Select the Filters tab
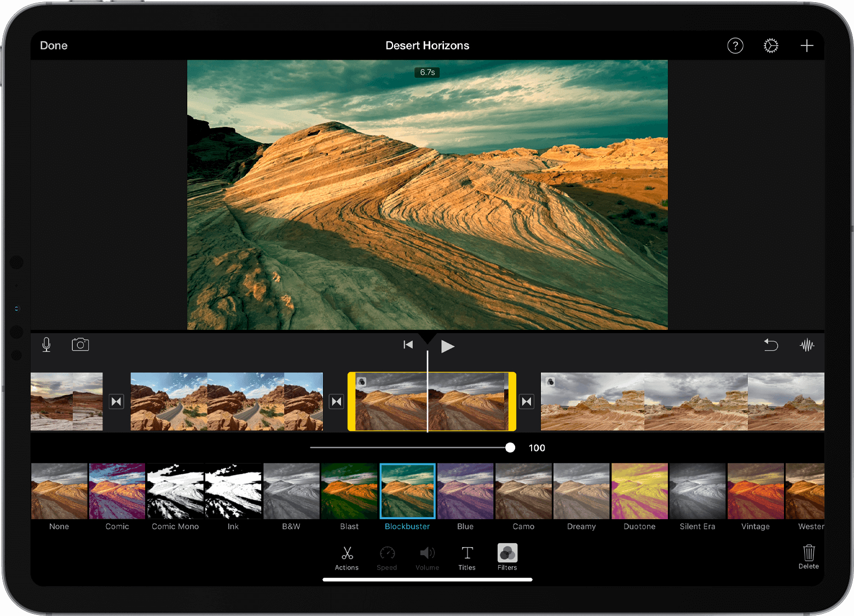854x616 pixels. tap(507, 557)
